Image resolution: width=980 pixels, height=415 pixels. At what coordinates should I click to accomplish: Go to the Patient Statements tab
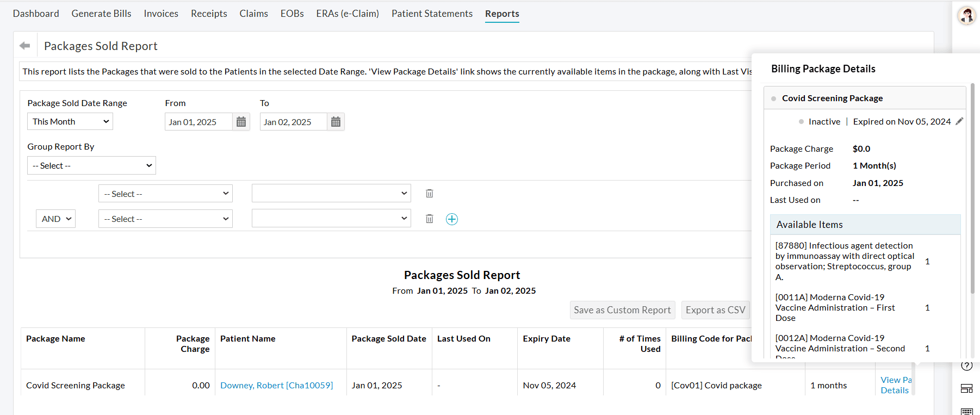(432, 14)
